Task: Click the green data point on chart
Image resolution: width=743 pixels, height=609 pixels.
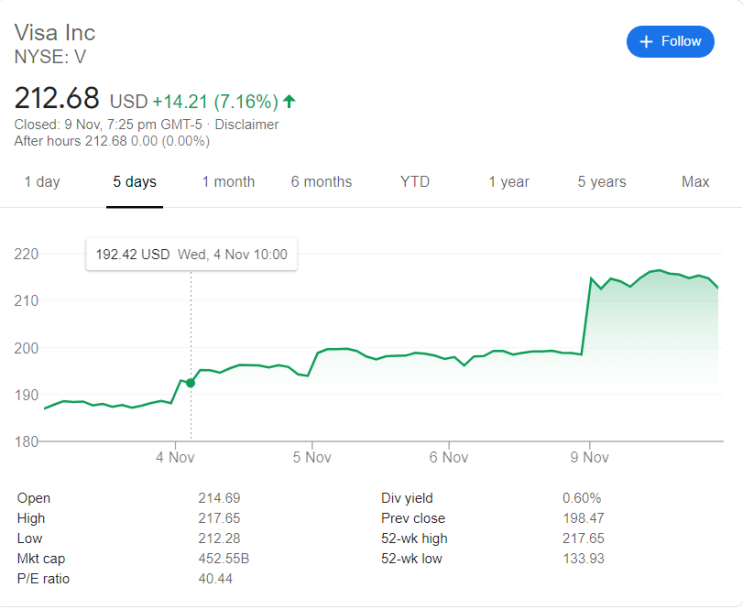Action: [x=190, y=383]
